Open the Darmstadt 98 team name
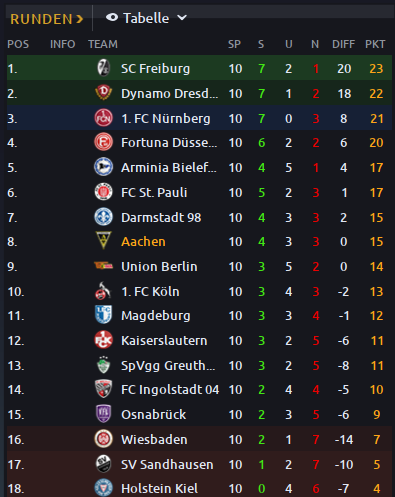 click(x=161, y=217)
